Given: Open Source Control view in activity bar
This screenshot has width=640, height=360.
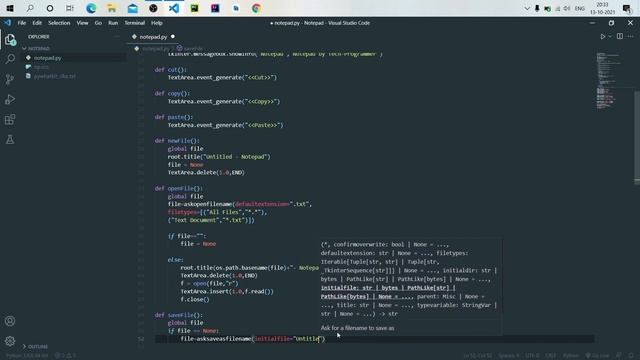Looking at the screenshot, I should (10, 79).
